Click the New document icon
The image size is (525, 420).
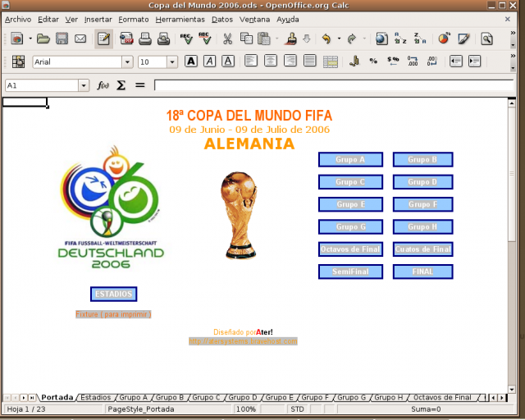pyautogui.click(x=16, y=39)
